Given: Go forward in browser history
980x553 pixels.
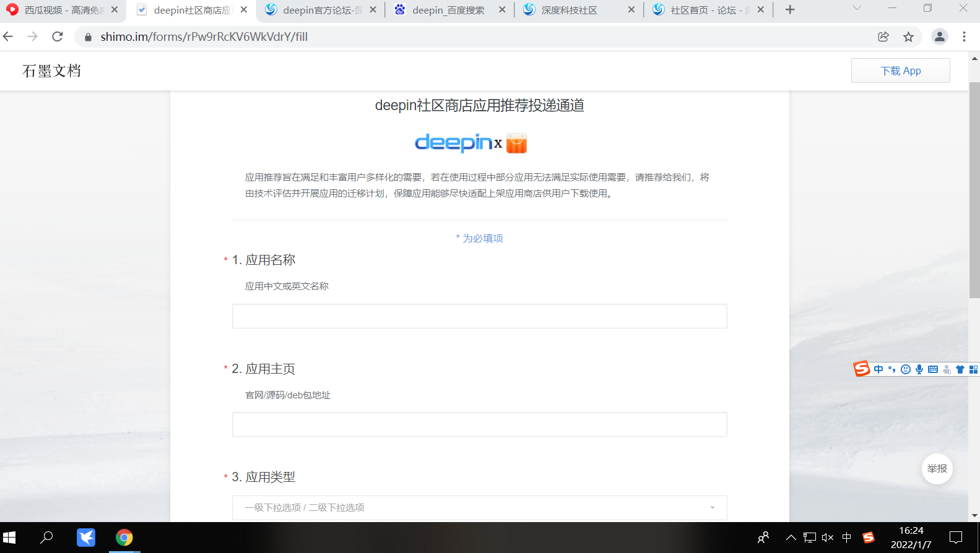Looking at the screenshot, I should (x=33, y=36).
